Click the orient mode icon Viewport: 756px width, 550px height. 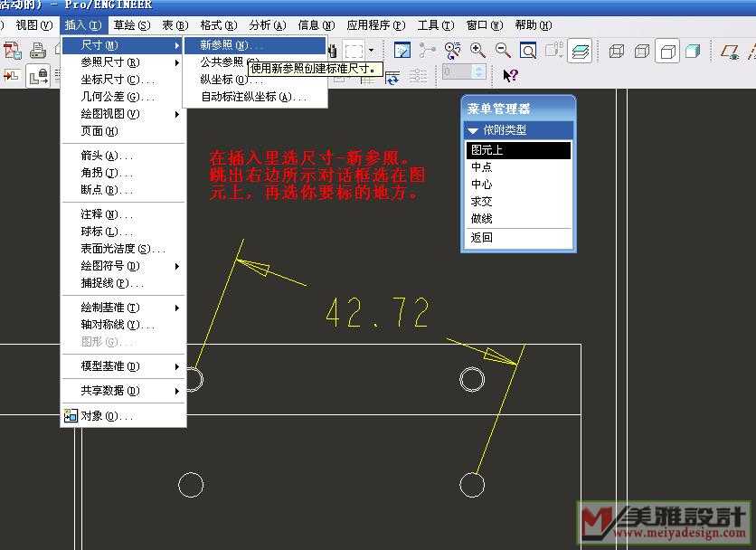click(x=452, y=51)
